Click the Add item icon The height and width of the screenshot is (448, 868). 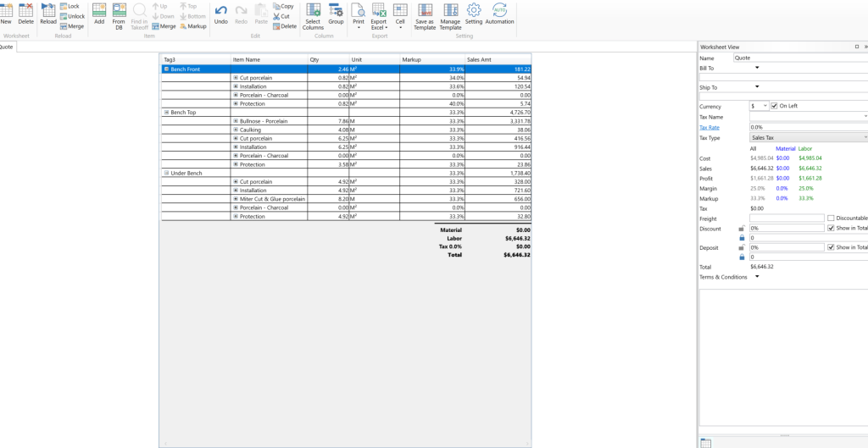click(99, 10)
